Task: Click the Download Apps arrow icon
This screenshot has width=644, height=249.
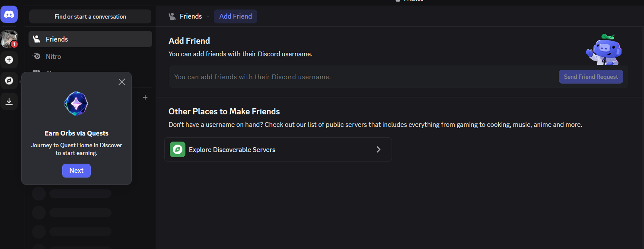Action: (x=9, y=101)
